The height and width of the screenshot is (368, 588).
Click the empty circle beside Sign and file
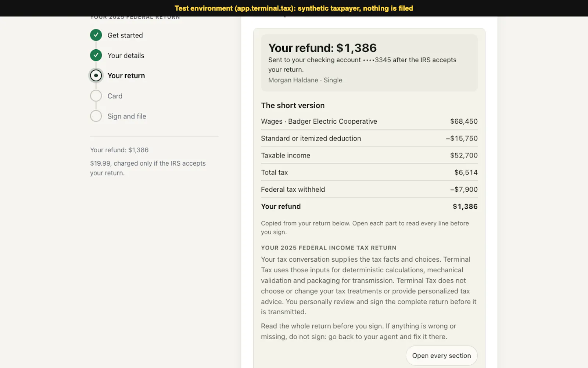pos(96,116)
